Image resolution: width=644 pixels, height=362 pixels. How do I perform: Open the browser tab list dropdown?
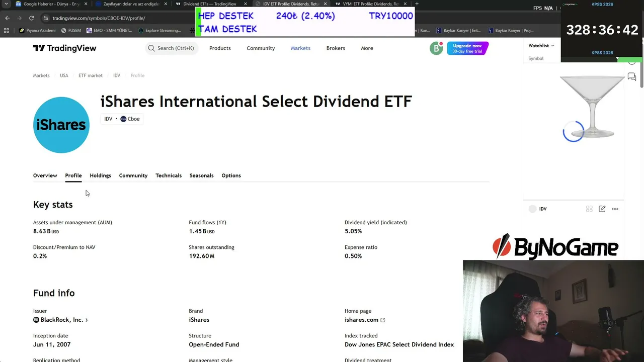6,4
